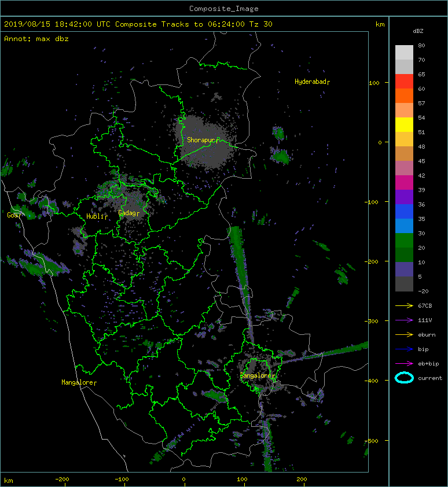448x487 pixels.
Task: Click the eburn legend label
Action: 427,335
